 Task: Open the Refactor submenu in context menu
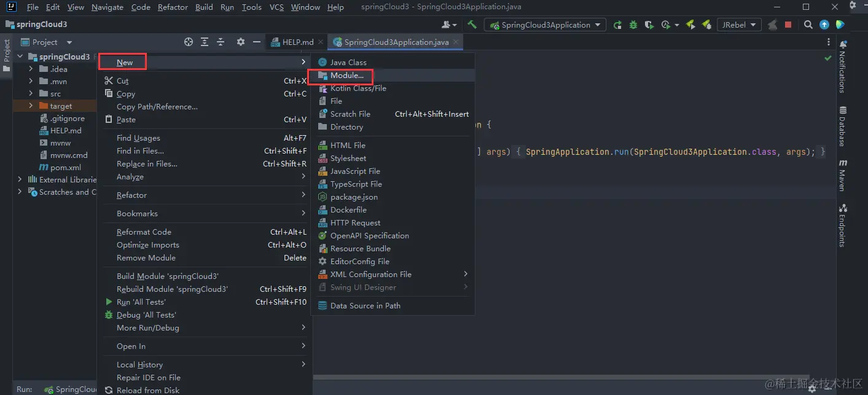coord(204,195)
